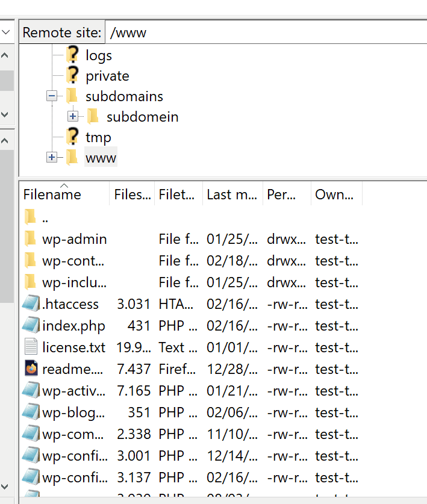Click the 12/28/... last modified cell
Viewport: 427px width, 504px height.
tap(232, 369)
